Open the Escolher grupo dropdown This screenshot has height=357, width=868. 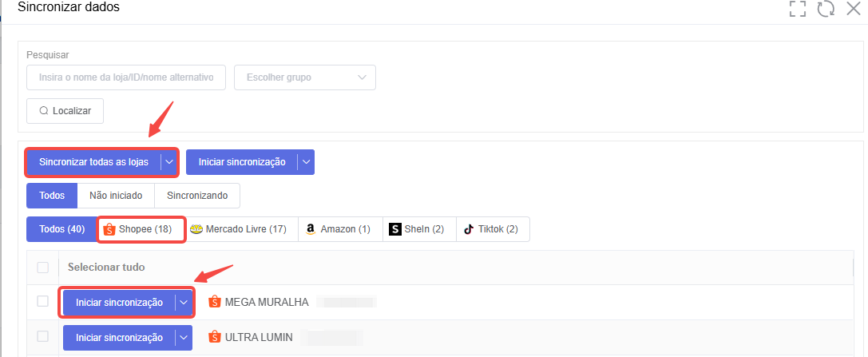tap(305, 77)
